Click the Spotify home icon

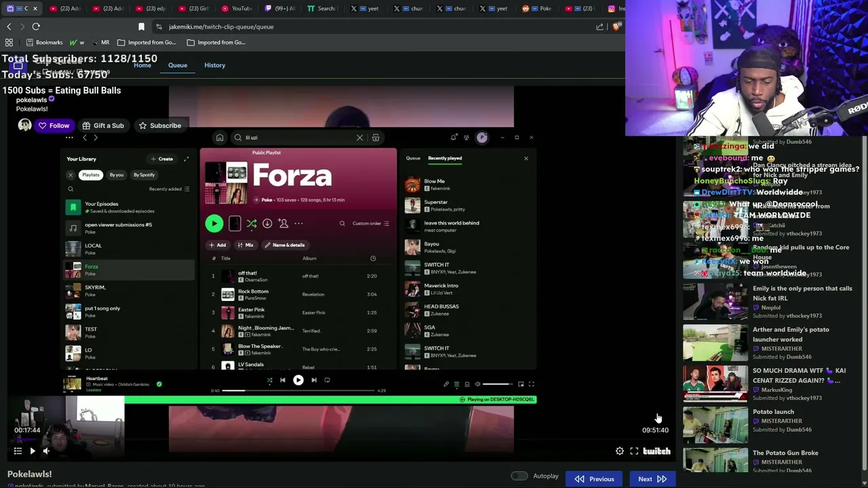pos(220,138)
